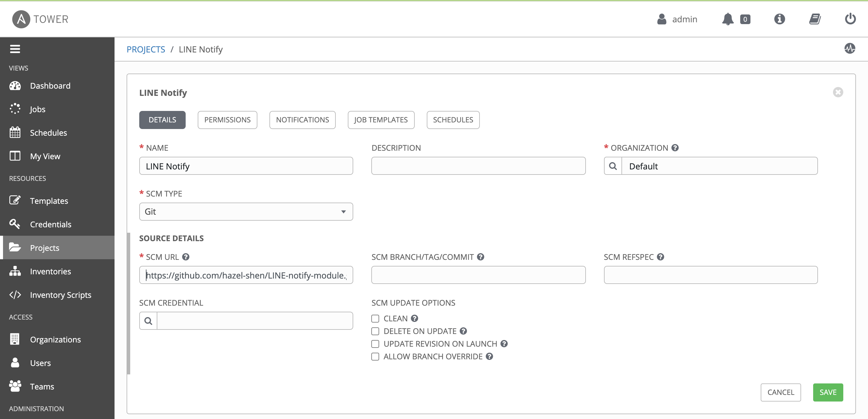This screenshot has height=419, width=868.
Task: Open SCM credential lookup search icon
Action: tap(148, 320)
